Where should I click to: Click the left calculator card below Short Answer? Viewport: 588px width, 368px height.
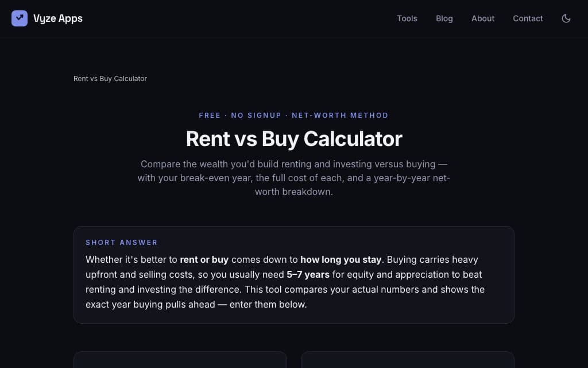tap(180, 360)
